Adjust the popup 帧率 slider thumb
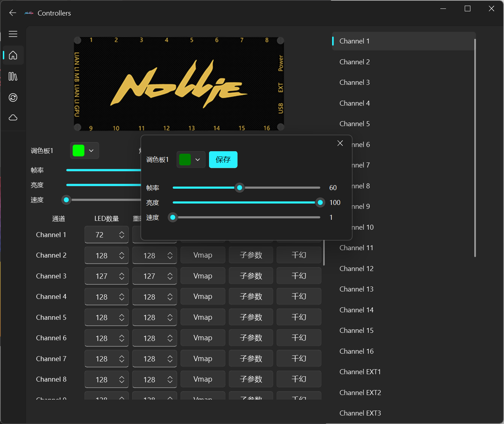This screenshot has height=424, width=504. click(240, 188)
